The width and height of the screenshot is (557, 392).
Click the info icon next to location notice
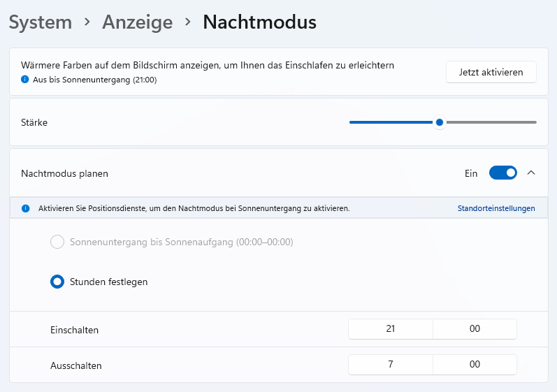pos(26,208)
